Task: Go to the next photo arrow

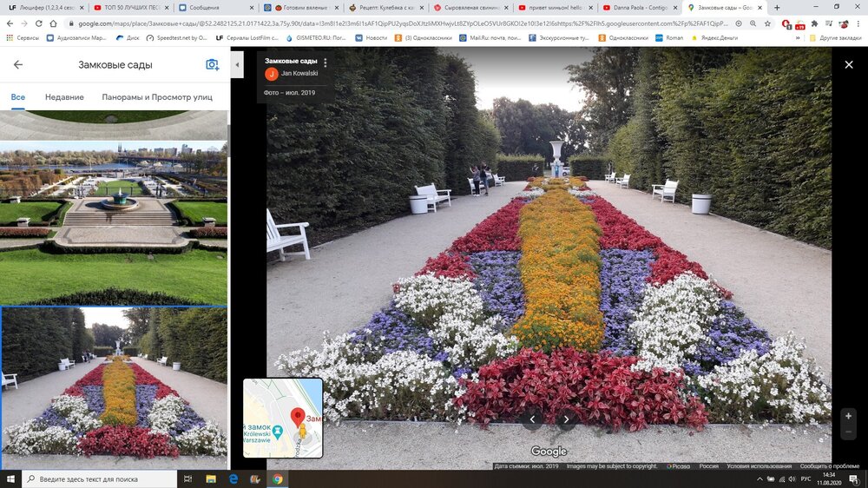Action: [x=567, y=419]
